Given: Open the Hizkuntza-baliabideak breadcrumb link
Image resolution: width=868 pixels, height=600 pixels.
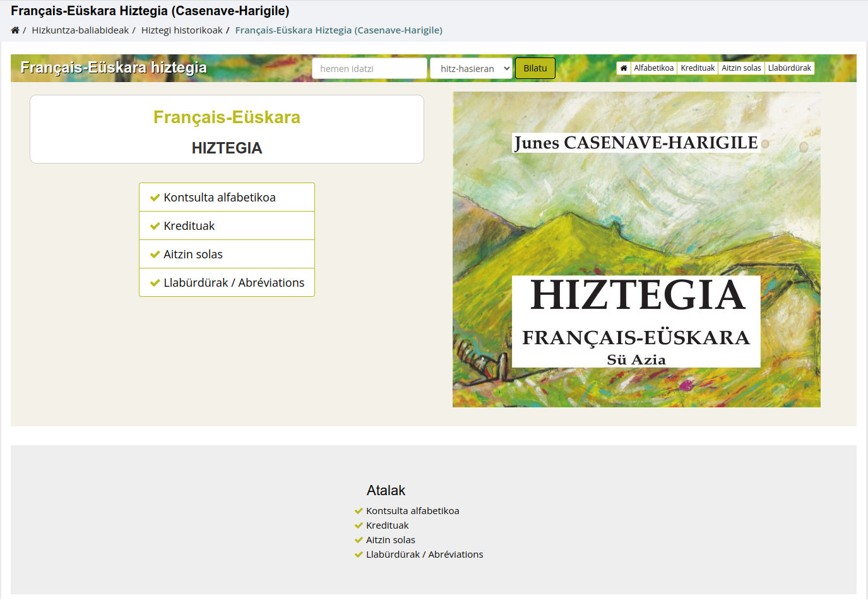Looking at the screenshot, I should 80,30.
